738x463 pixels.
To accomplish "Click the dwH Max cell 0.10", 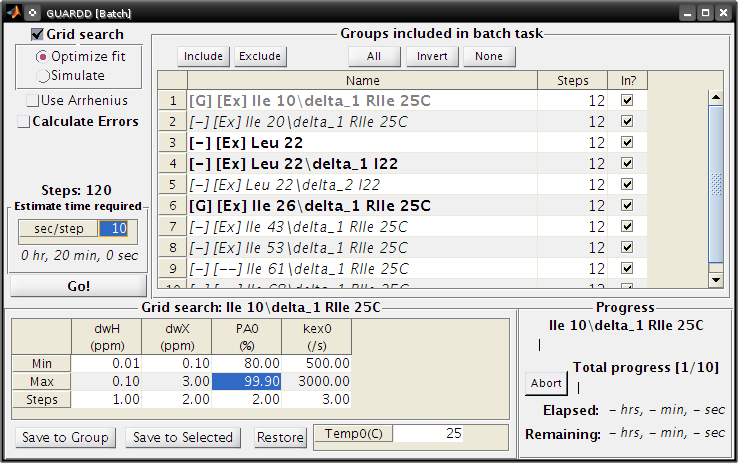I will click(x=106, y=381).
